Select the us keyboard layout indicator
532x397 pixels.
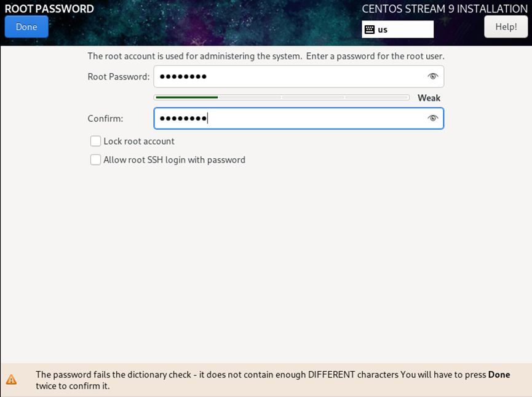pyautogui.click(x=398, y=30)
